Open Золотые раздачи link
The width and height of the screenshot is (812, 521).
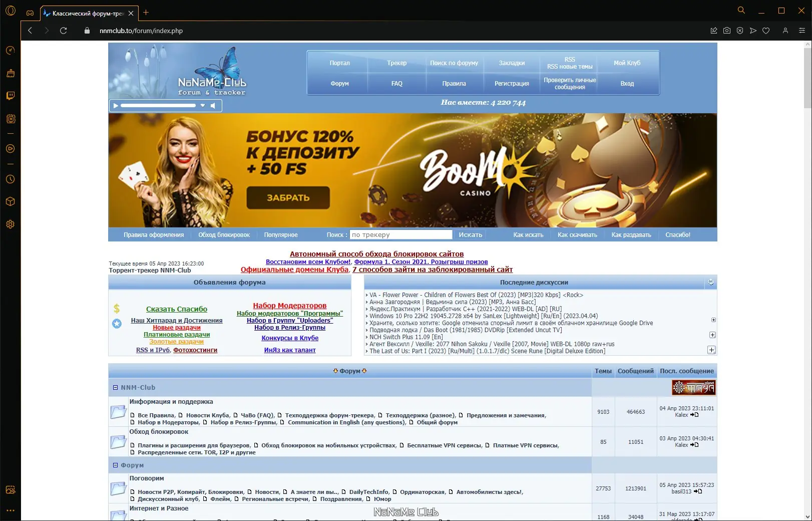click(176, 342)
